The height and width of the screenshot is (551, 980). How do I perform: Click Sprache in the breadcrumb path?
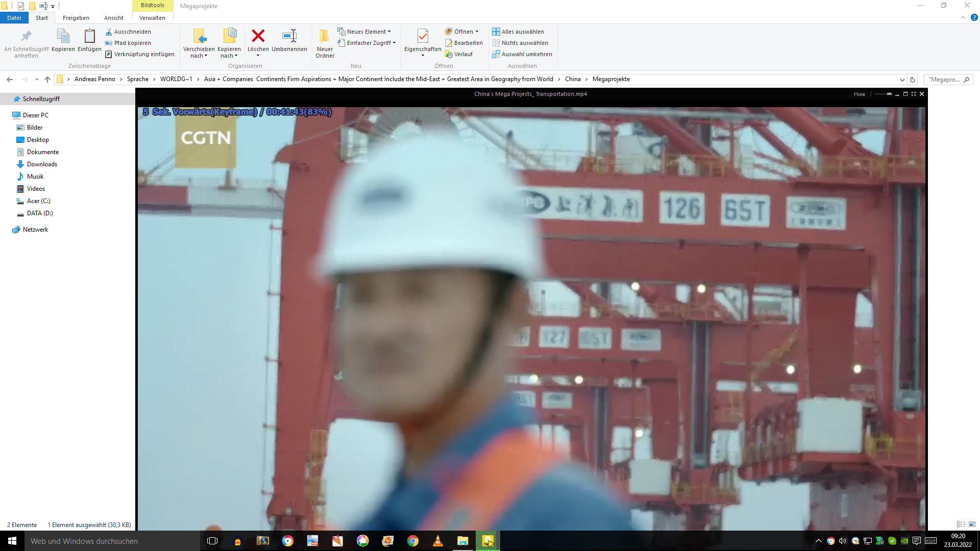coord(138,79)
